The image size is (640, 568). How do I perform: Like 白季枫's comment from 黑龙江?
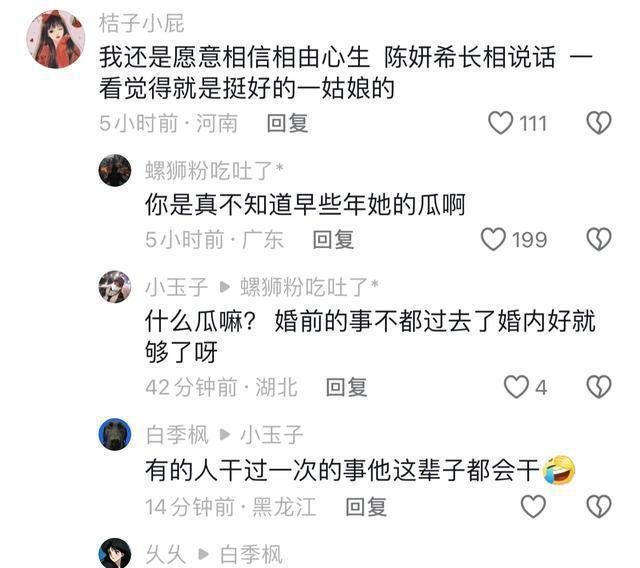point(533,506)
